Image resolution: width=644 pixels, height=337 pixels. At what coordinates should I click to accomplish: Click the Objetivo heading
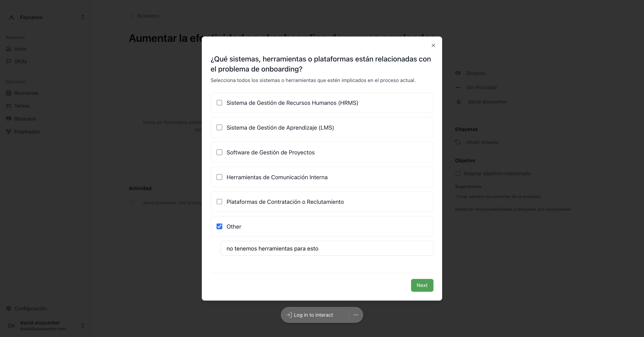(x=465, y=160)
